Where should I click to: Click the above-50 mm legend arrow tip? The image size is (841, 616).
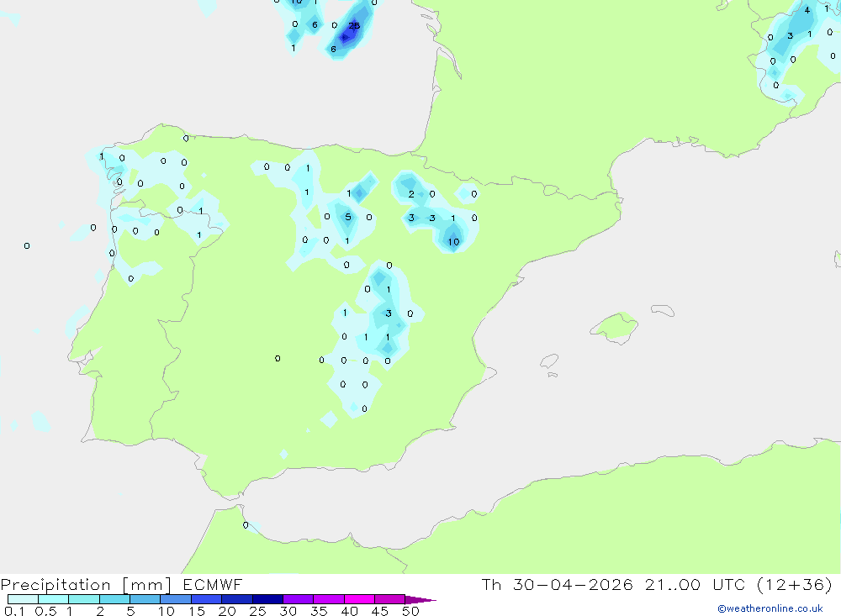420,599
